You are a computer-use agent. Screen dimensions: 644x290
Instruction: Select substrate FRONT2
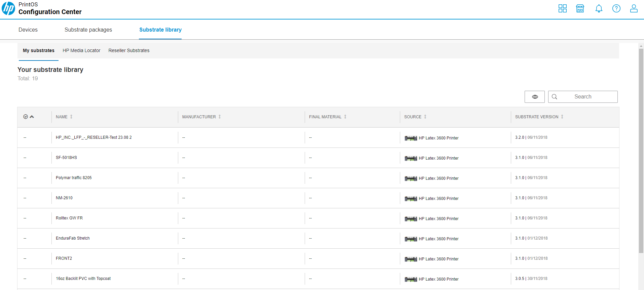pyautogui.click(x=64, y=258)
